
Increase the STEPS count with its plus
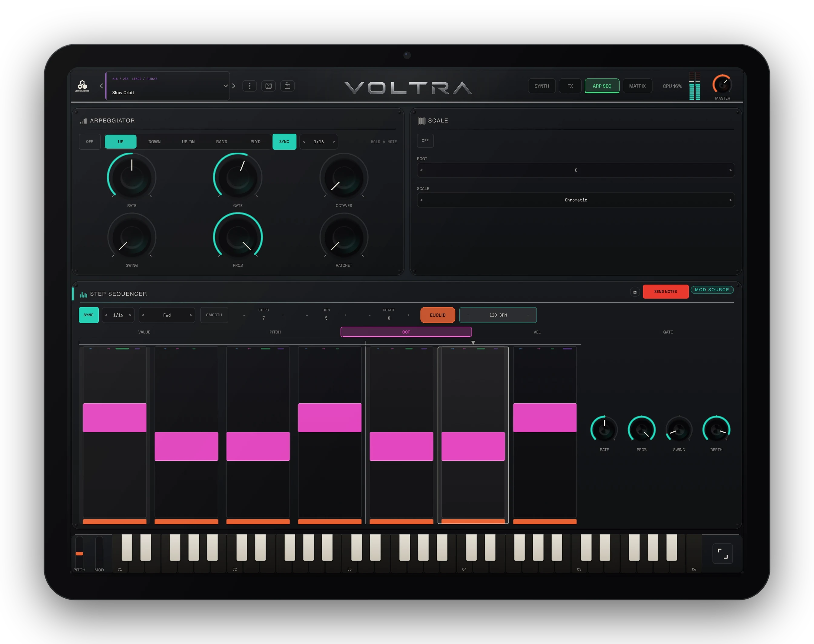point(283,315)
